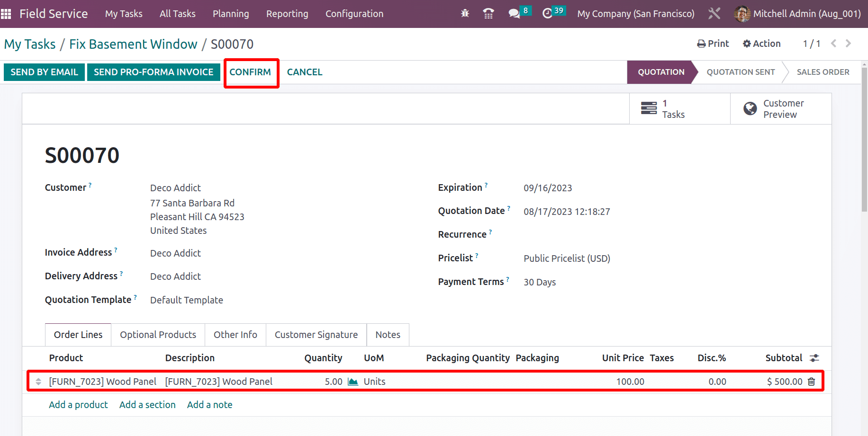Open activities clock with 39 badge
This screenshot has height=436, width=868.
coord(554,13)
